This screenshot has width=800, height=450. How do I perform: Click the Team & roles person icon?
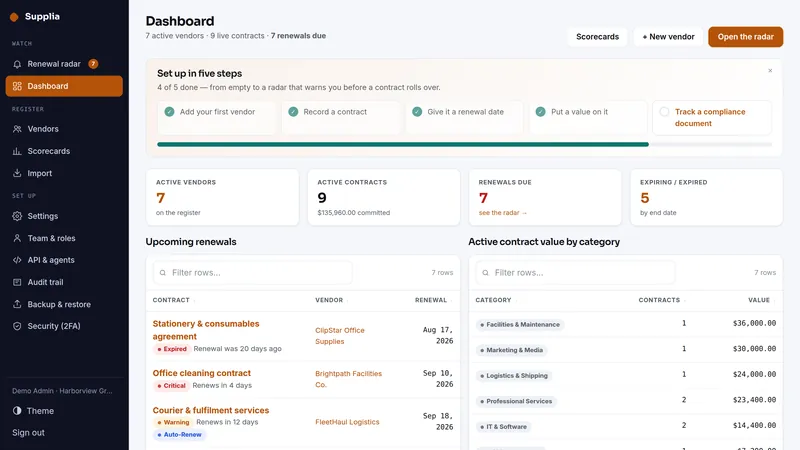[17, 238]
